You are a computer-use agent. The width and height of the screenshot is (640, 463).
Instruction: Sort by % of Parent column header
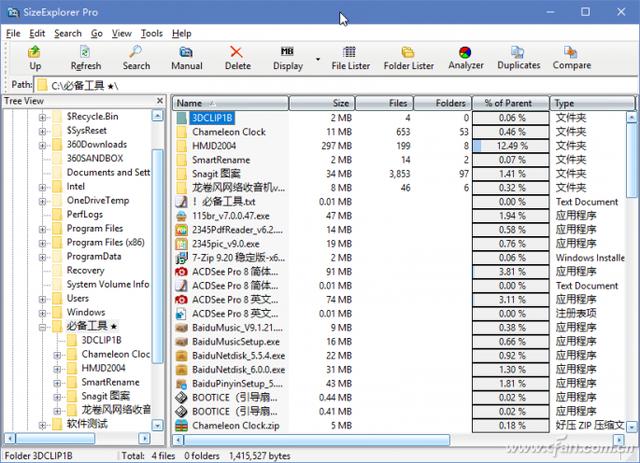(511, 103)
